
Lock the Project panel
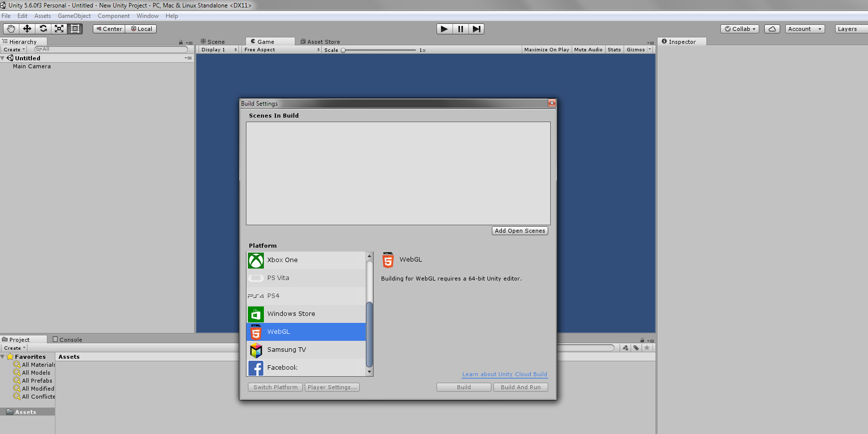point(642,340)
